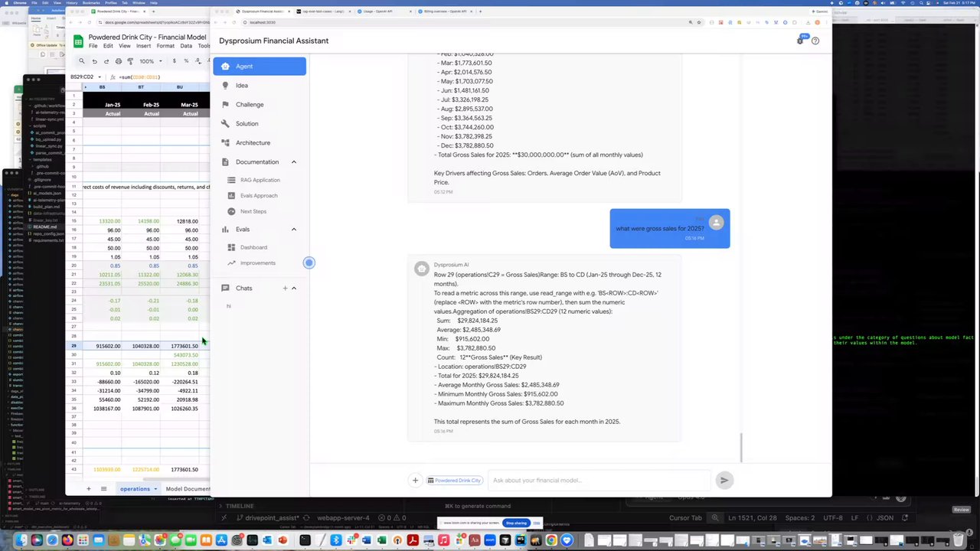Screen dimensions: 980x551
Task: Open the 'hi' chat entry
Action: (228, 306)
